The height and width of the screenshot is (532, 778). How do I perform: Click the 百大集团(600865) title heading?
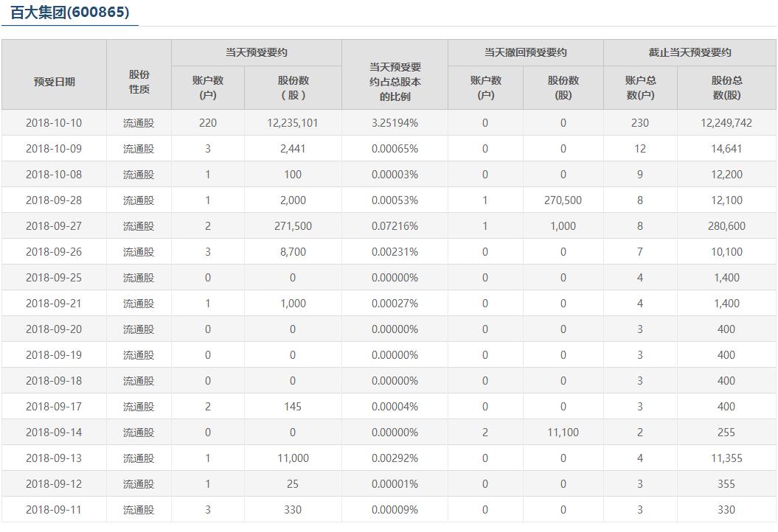click(x=70, y=12)
